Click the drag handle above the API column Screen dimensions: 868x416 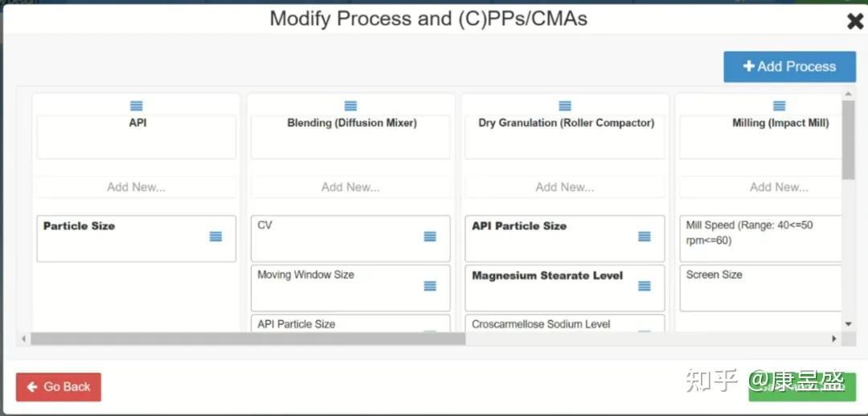[x=137, y=106]
